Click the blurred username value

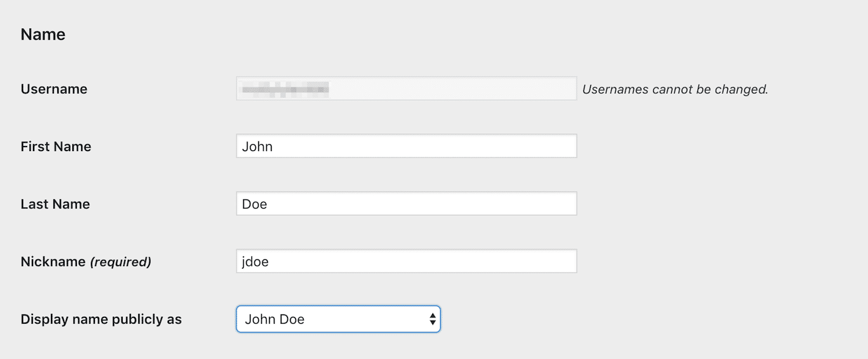point(284,88)
